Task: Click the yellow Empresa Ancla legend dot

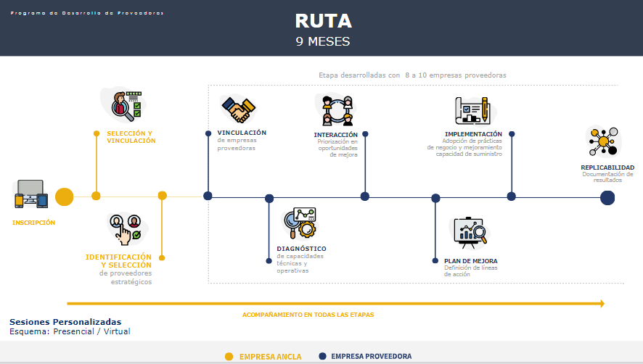Action: (x=229, y=356)
